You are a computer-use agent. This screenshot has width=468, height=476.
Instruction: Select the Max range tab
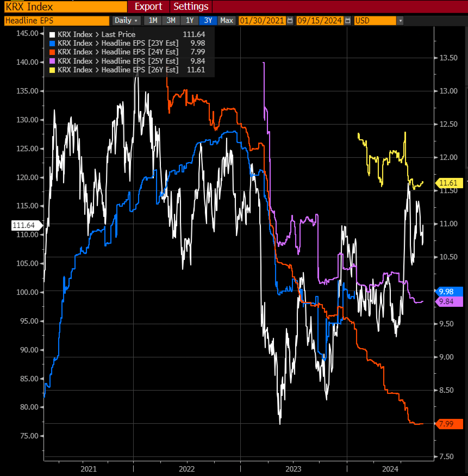pyautogui.click(x=227, y=21)
